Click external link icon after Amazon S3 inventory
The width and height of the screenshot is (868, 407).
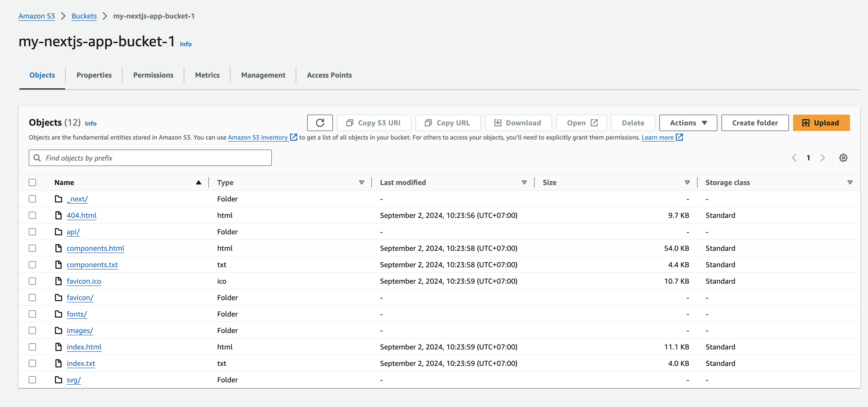click(x=294, y=137)
